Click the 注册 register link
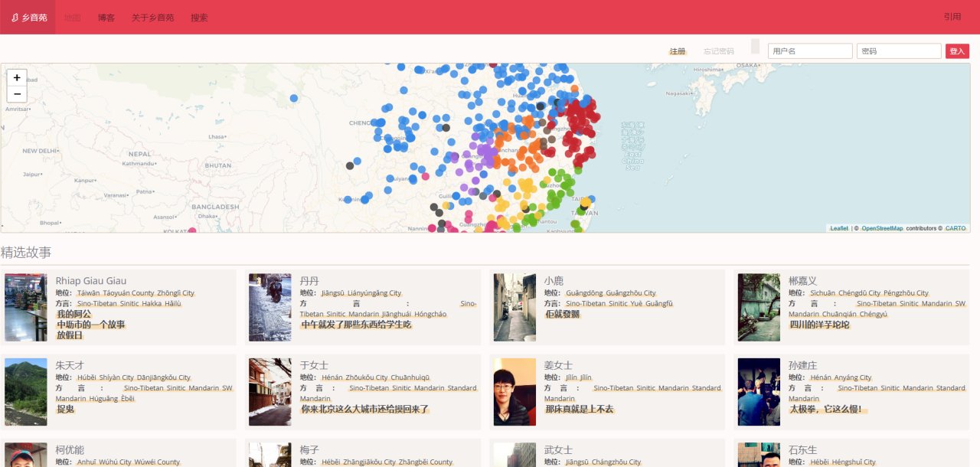 coord(678,51)
